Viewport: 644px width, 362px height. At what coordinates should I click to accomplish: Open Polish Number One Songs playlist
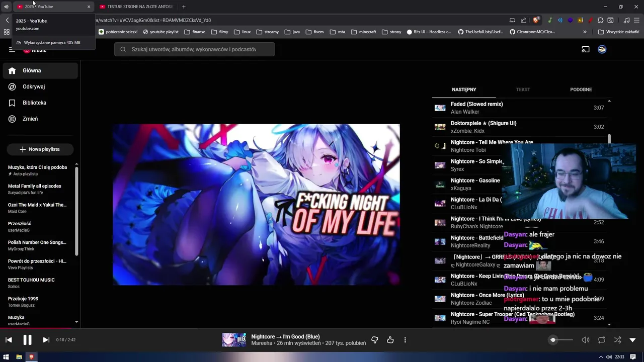pyautogui.click(x=38, y=245)
